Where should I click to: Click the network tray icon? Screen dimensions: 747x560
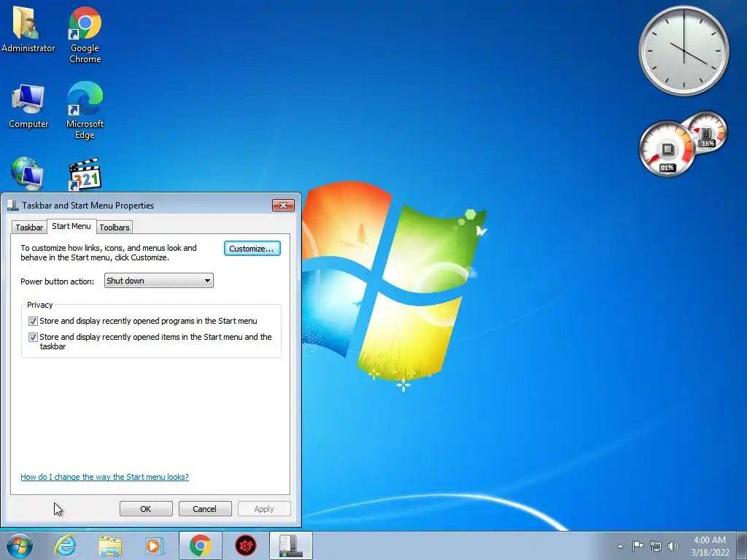pyautogui.click(x=656, y=545)
